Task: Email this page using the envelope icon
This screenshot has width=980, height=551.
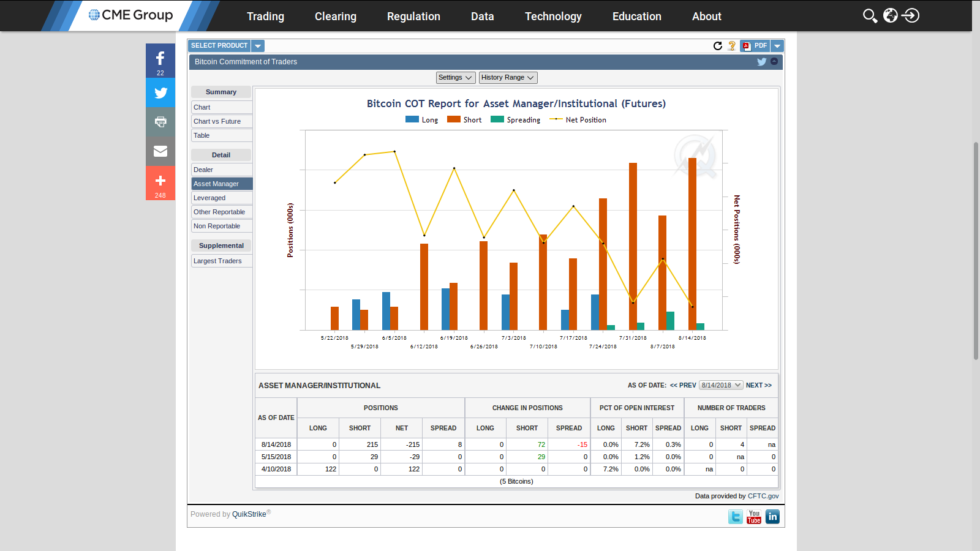Action: [x=160, y=151]
